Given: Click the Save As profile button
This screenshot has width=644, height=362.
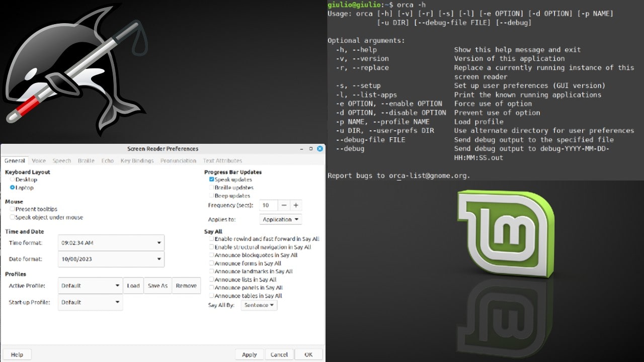Looking at the screenshot, I should click(x=157, y=286).
